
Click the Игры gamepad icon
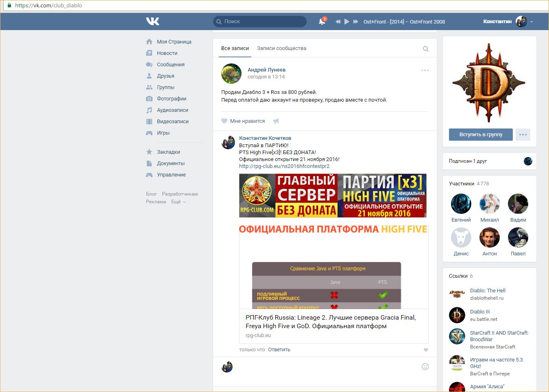point(149,133)
